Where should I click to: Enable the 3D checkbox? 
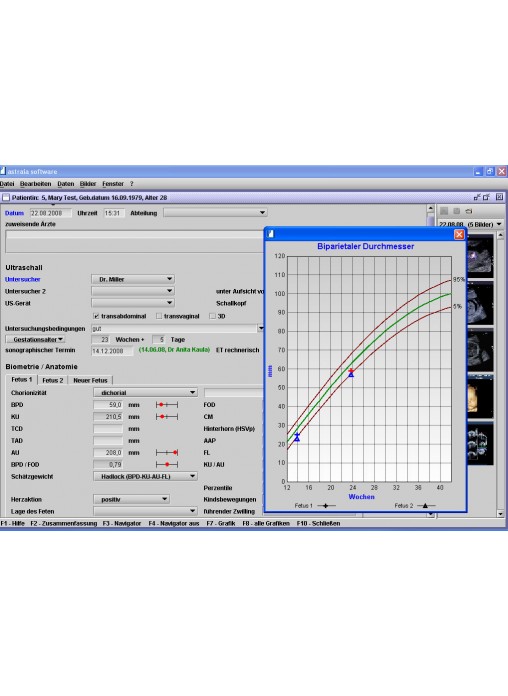pyautogui.click(x=212, y=316)
